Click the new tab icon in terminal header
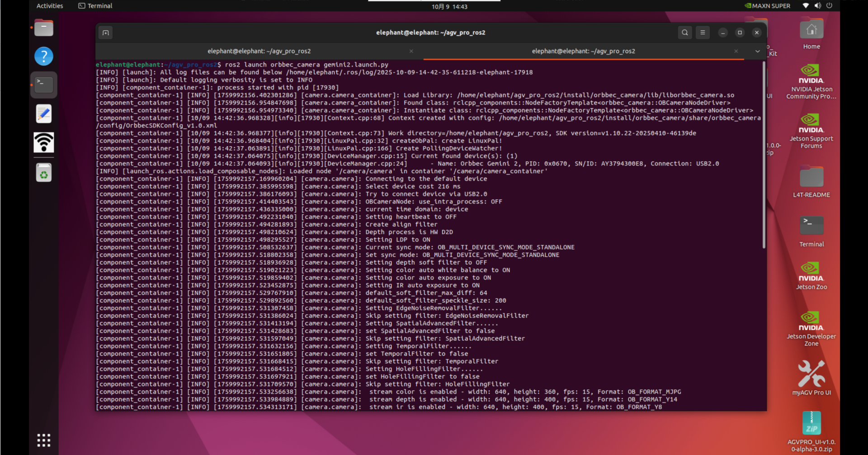This screenshot has width=868, height=455. pyautogui.click(x=105, y=33)
